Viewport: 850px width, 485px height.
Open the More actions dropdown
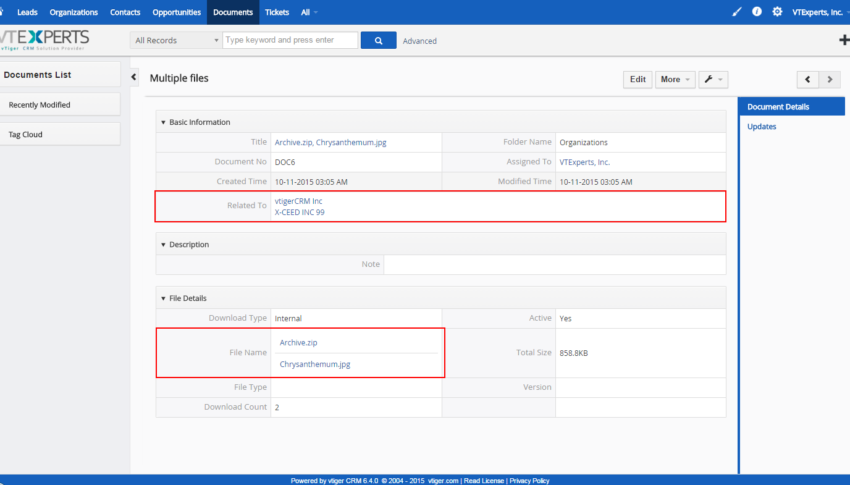(675, 80)
